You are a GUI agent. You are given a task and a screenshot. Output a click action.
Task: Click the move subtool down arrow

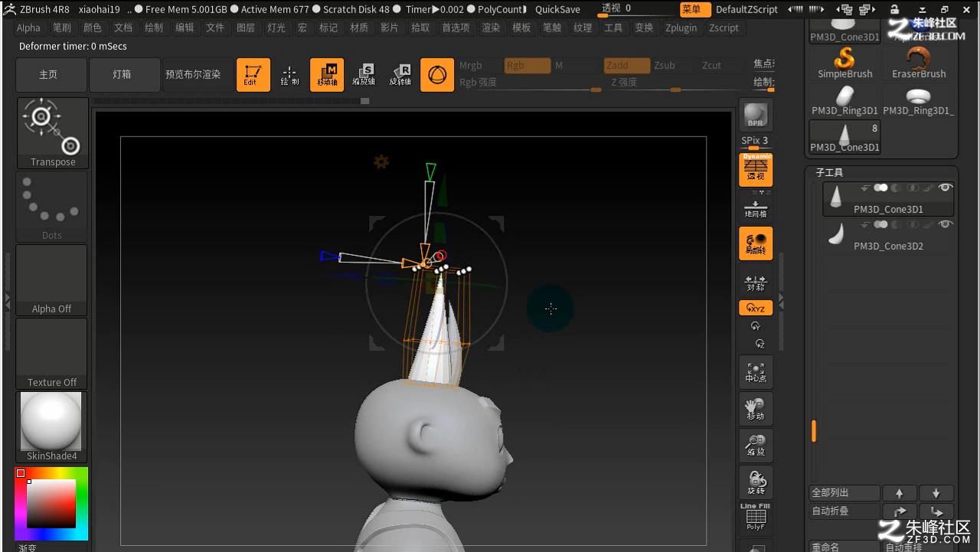point(936,493)
